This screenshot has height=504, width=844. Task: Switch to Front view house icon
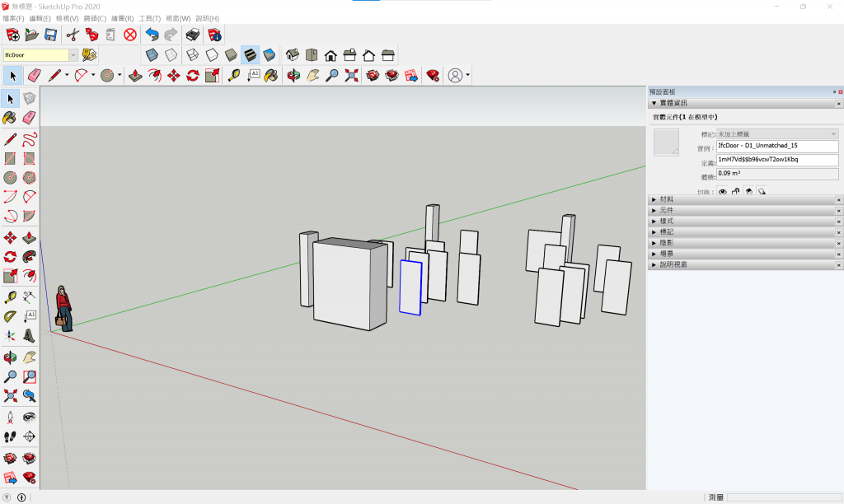331,55
